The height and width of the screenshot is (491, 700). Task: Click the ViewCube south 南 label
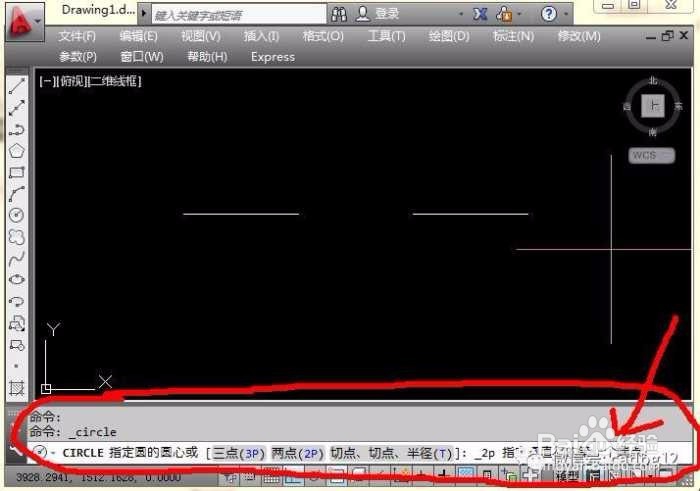[653, 132]
